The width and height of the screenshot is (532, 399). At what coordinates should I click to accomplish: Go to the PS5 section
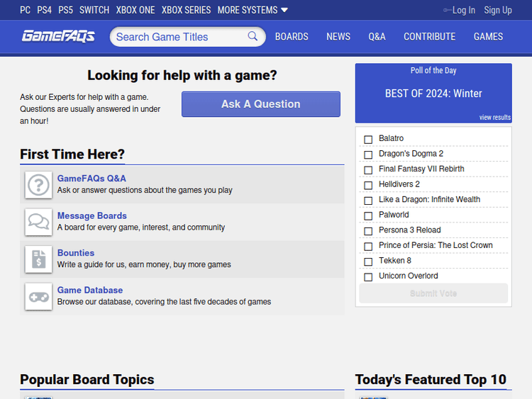[x=65, y=10]
